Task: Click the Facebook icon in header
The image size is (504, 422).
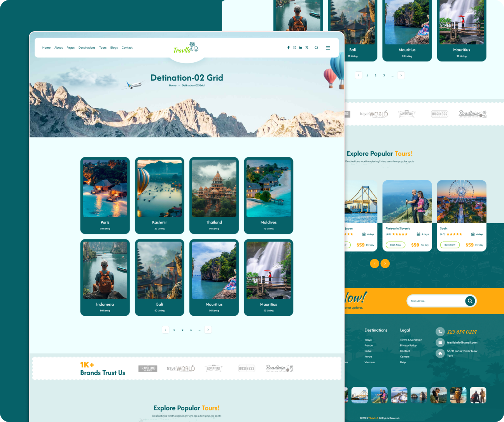Action: (288, 47)
